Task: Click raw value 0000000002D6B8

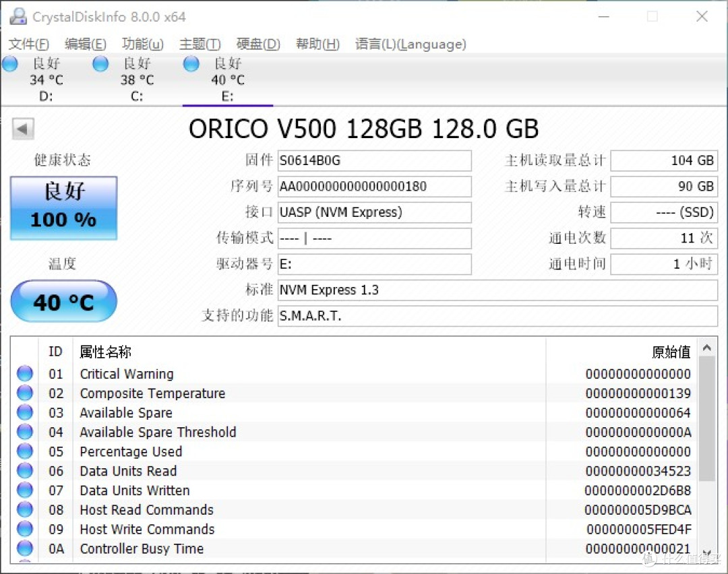Action: tap(638, 490)
